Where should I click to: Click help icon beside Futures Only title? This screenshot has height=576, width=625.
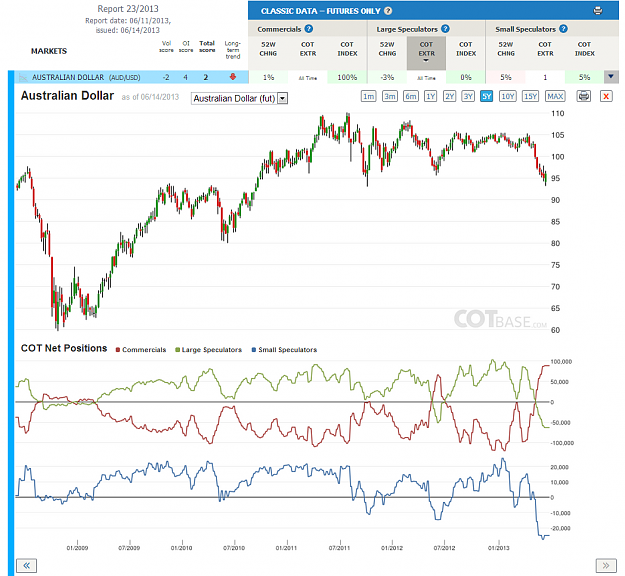[387, 11]
